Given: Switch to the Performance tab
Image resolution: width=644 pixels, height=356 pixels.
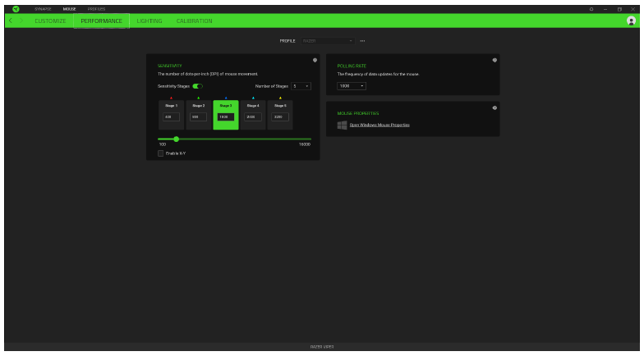Looking at the screenshot, I should 102,21.
